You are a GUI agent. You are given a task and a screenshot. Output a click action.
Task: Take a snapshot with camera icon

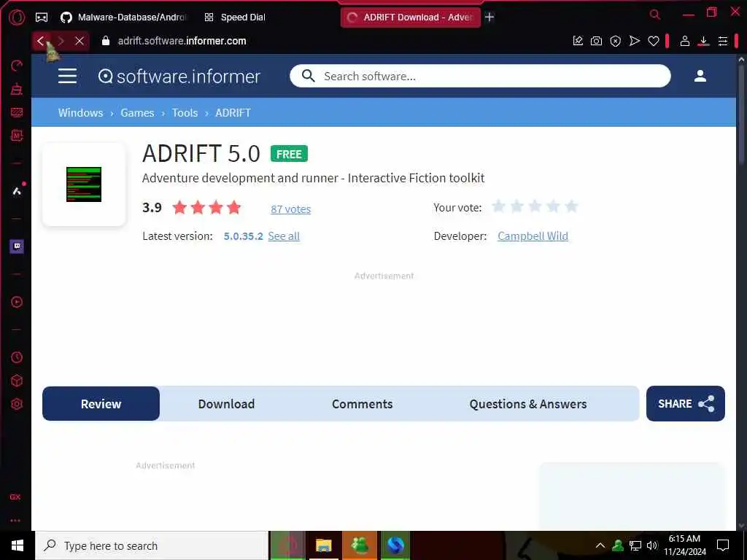click(x=596, y=41)
